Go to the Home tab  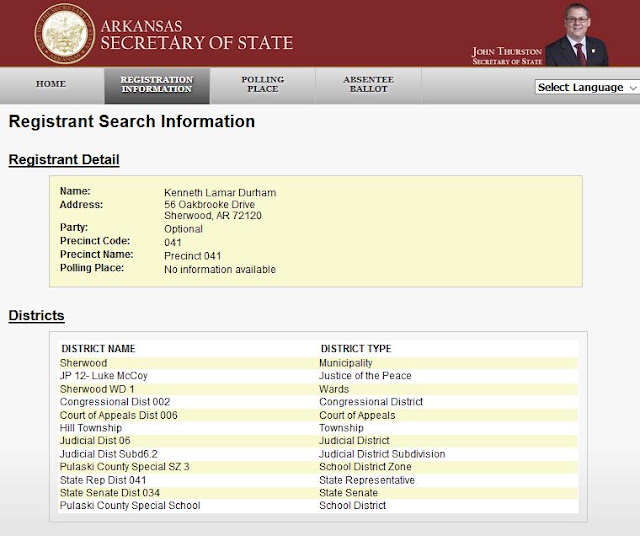(51, 84)
